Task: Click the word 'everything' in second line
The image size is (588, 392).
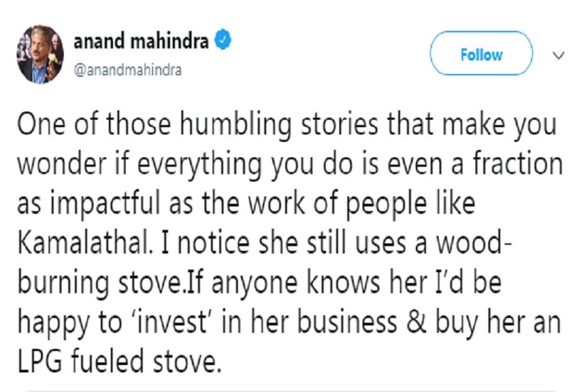Action: click(199, 165)
